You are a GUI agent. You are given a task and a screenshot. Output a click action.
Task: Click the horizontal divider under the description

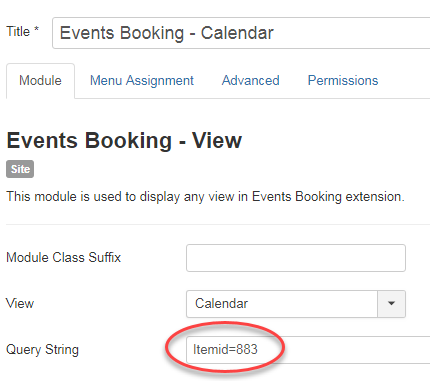point(218,224)
